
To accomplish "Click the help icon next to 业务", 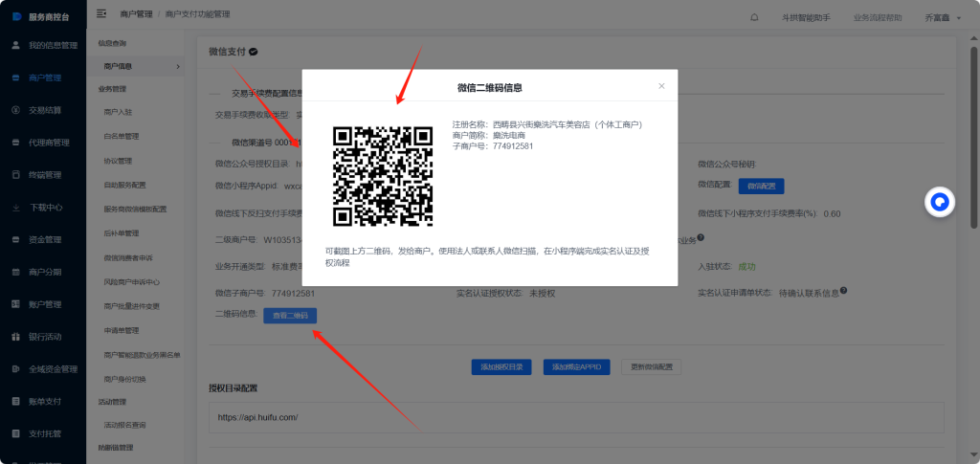I will pos(701,237).
